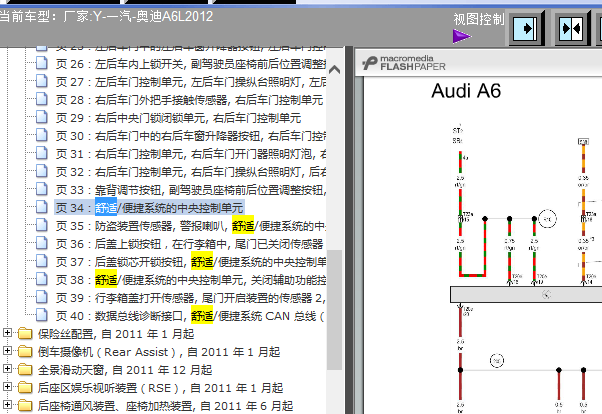The image size is (602, 414).
Task: Open 页 31 右后车门开门器照明灯泡
Action: (x=191, y=154)
